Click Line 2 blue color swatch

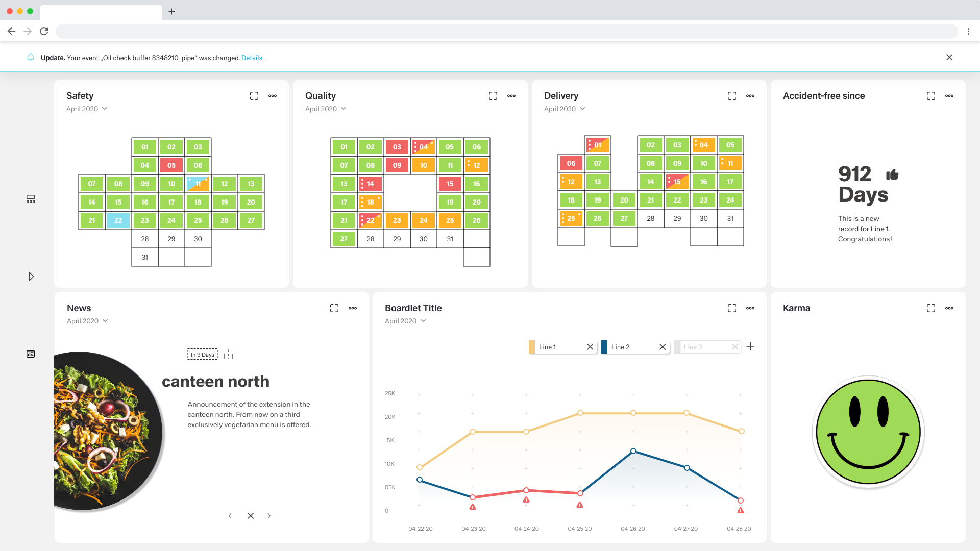click(604, 347)
